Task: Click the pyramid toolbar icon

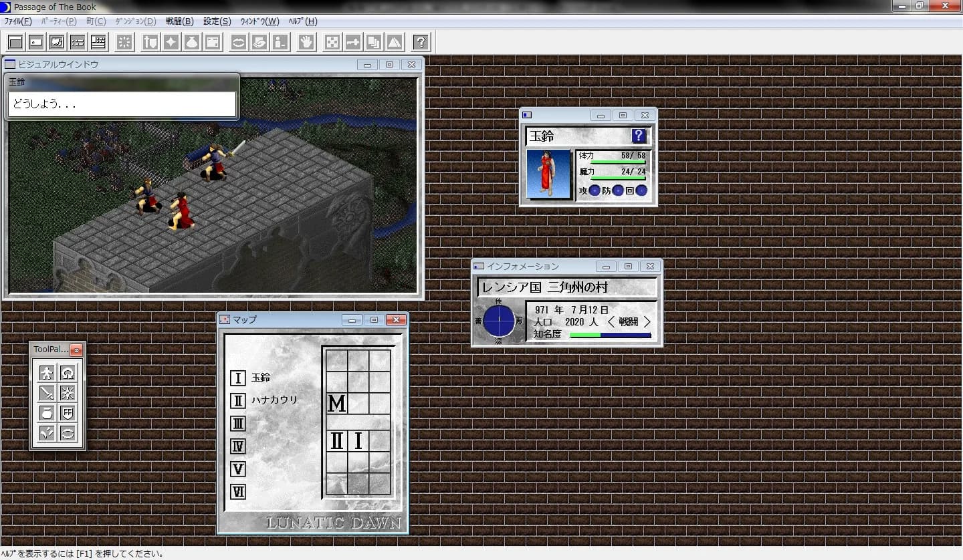Action: (395, 42)
